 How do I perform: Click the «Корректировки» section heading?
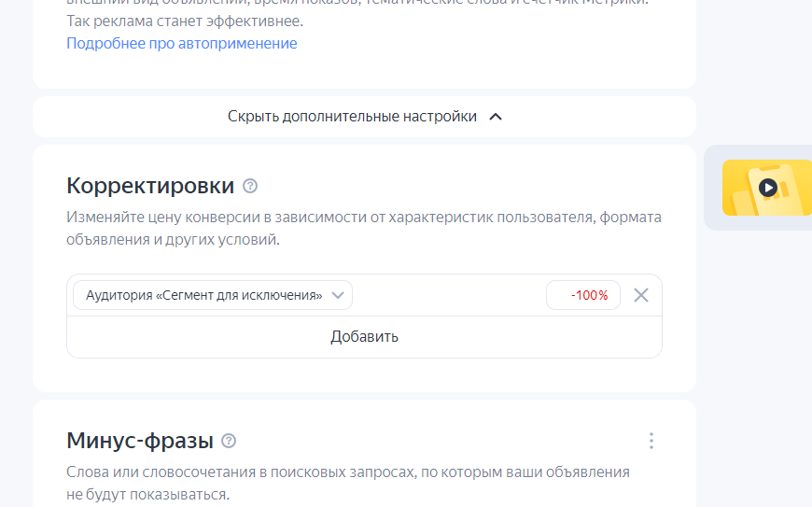point(150,186)
